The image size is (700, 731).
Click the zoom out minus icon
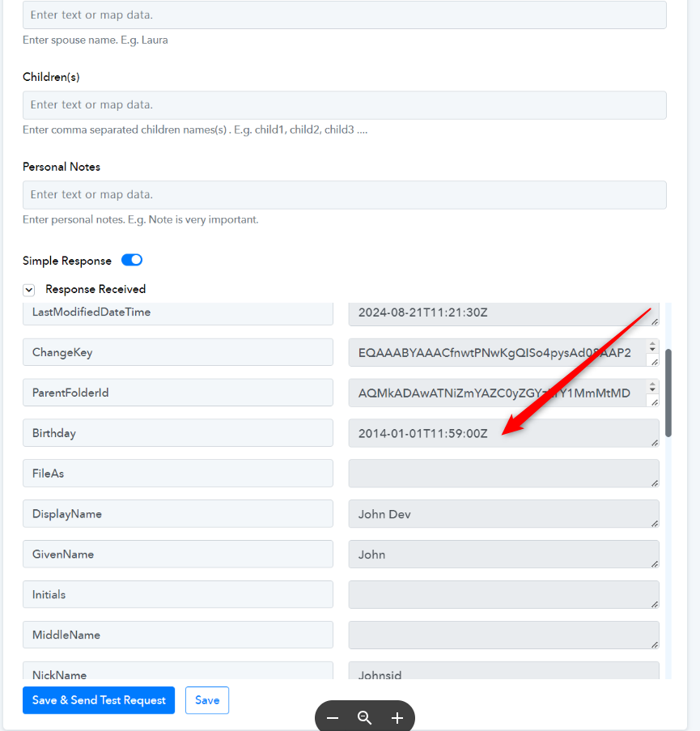333,718
